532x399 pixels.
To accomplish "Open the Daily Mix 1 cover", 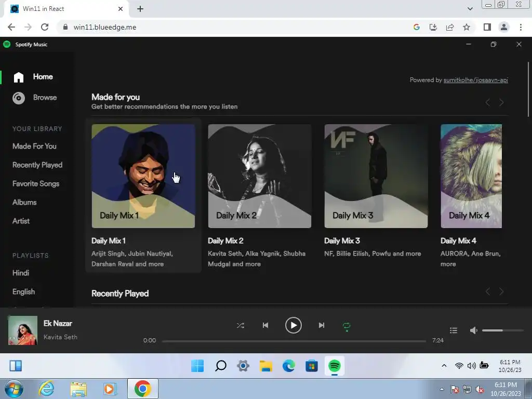I will click(x=143, y=176).
